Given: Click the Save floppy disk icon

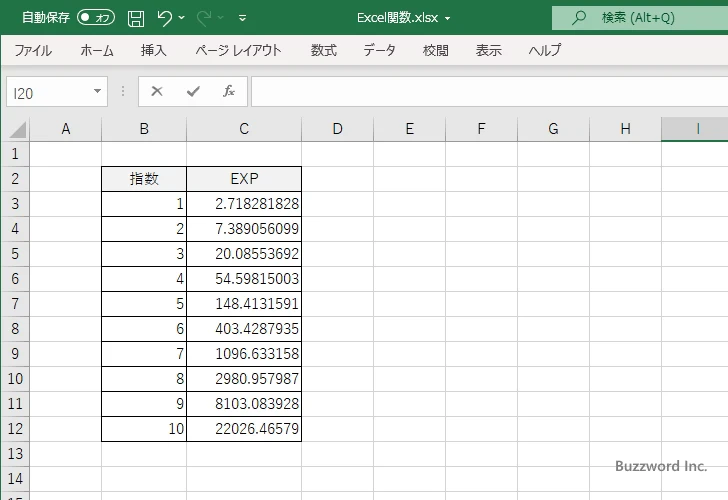Looking at the screenshot, I should pyautogui.click(x=136, y=18).
